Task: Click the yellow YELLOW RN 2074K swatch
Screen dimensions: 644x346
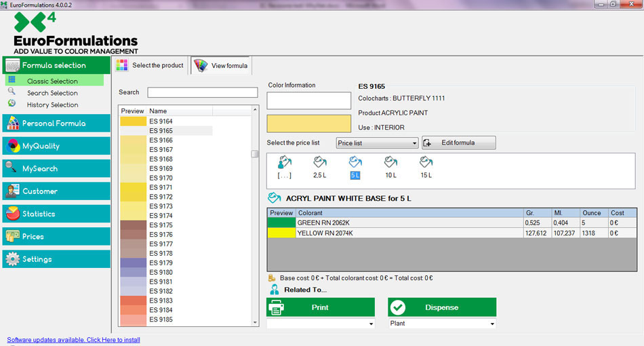Action: [x=281, y=233]
